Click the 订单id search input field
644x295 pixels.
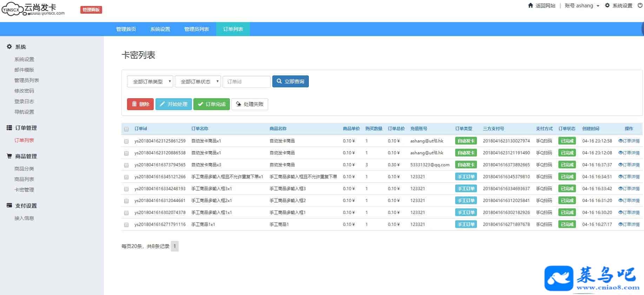246,82
